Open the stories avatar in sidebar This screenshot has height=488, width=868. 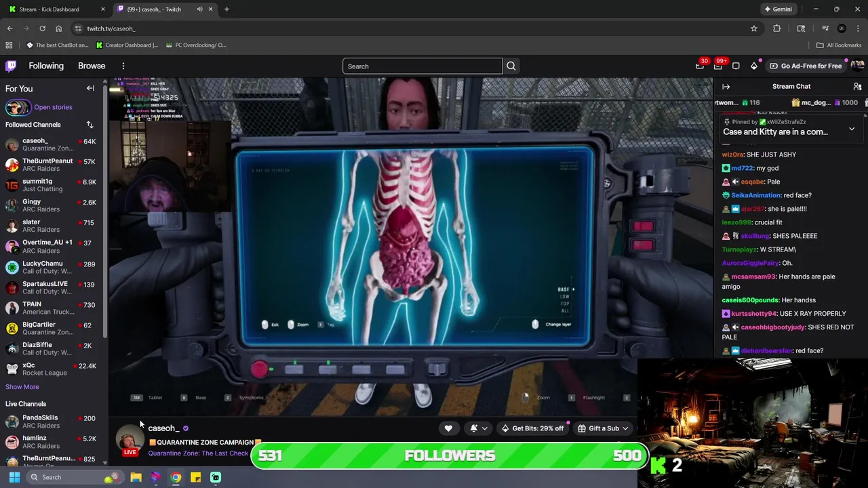18,107
